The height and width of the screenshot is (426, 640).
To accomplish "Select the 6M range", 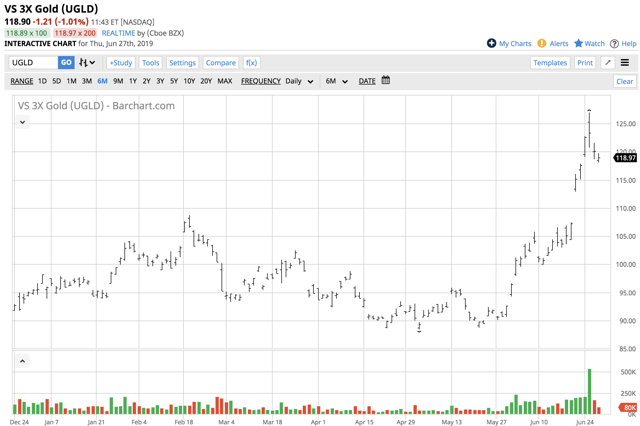I will coord(102,81).
